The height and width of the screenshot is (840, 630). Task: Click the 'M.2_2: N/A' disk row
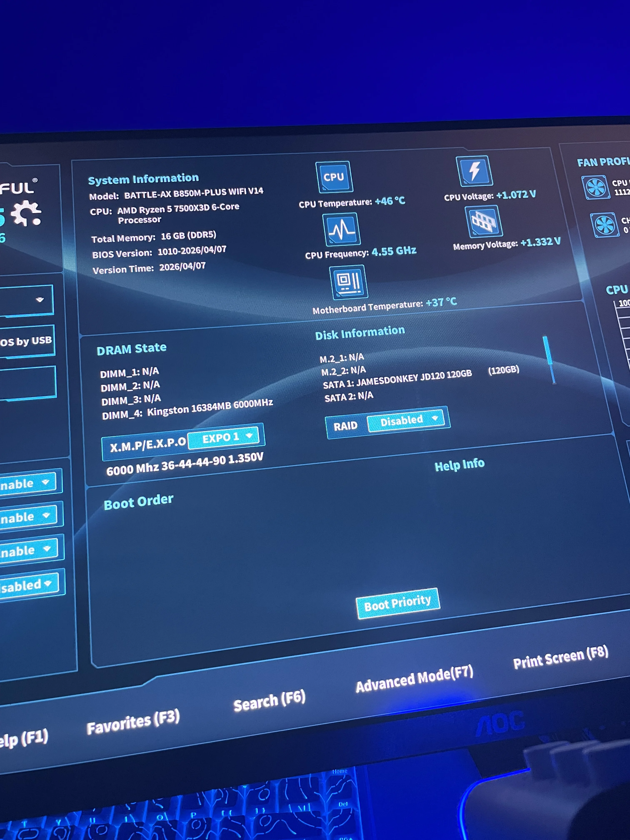tap(344, 371)
